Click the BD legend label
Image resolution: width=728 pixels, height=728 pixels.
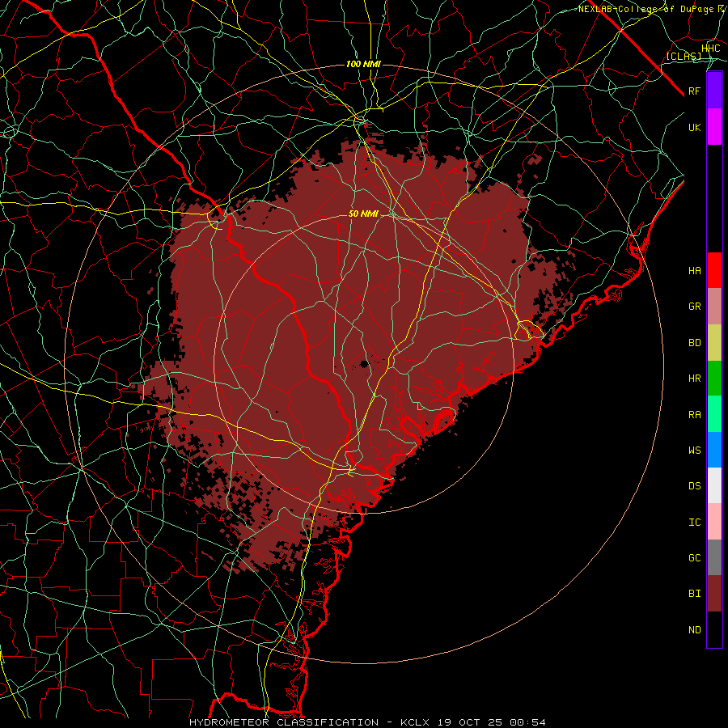tap(694, 343)
